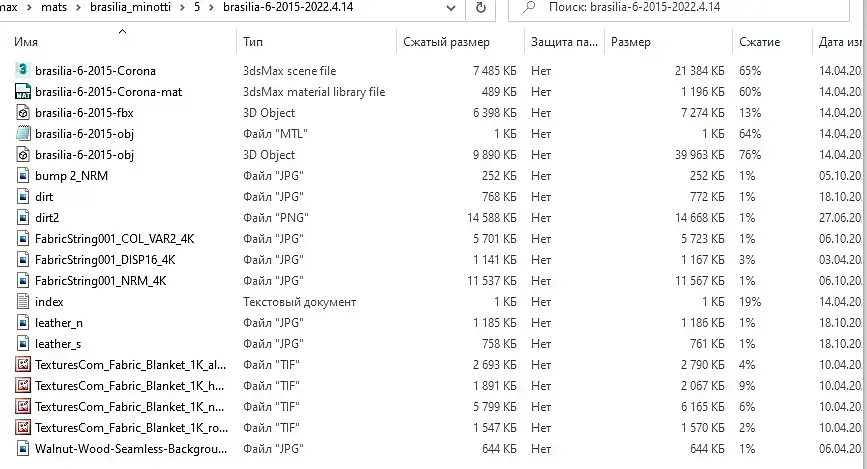Viewport: 867px width, 469px height.
Task: Click the refresh button beside address bar
Action: click(x=481, y=8)
